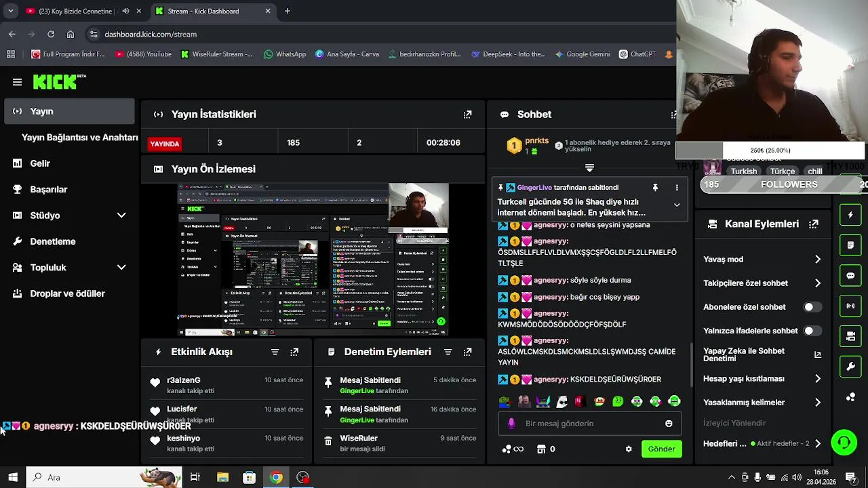Image resolution: width=868 pixels, height=488 pixels.
Task: Toggle Abonelere özel sohbet switch
Action: pos(812,307)
